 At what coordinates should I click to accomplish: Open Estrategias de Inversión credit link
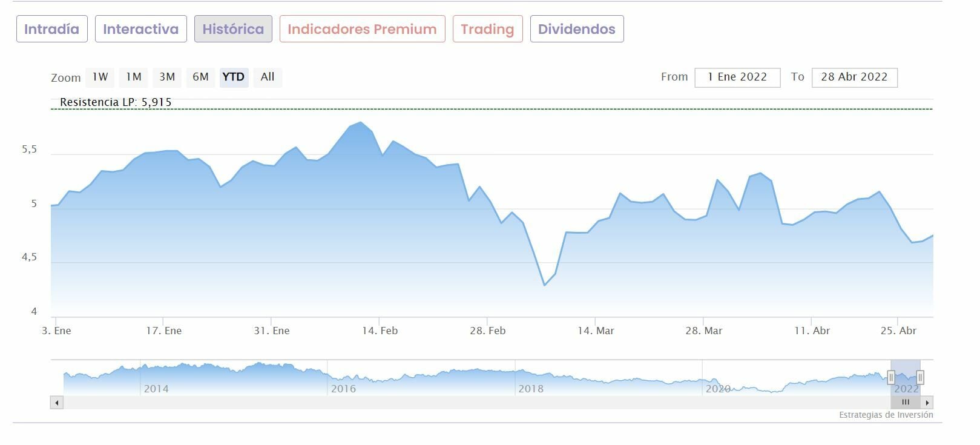(886, 415)
